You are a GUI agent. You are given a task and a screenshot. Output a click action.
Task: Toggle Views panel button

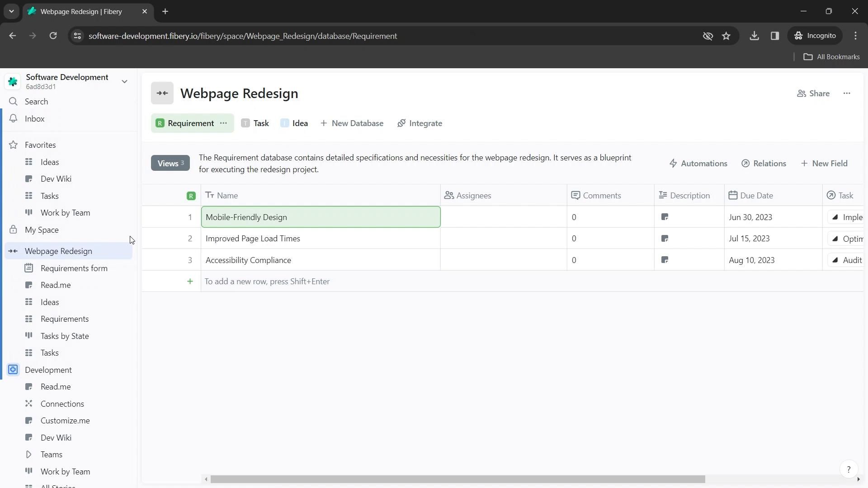coord(170,163)
